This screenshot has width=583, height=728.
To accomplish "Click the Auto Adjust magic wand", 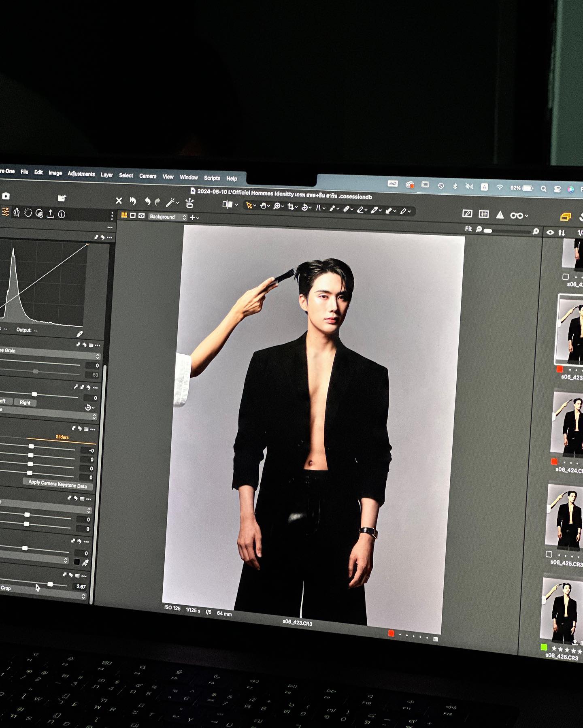I will (x=170, y=202).
